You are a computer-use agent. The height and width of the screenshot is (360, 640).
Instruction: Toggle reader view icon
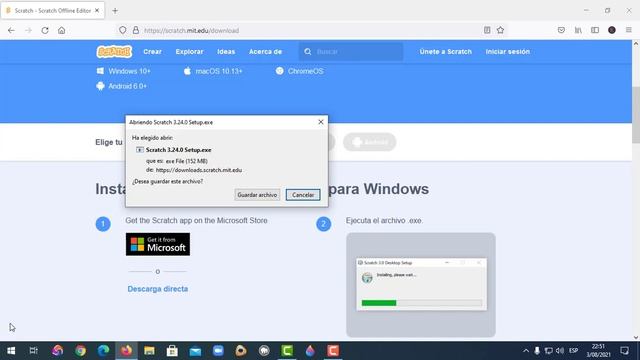pyautogui.click(x=487, y=30)
